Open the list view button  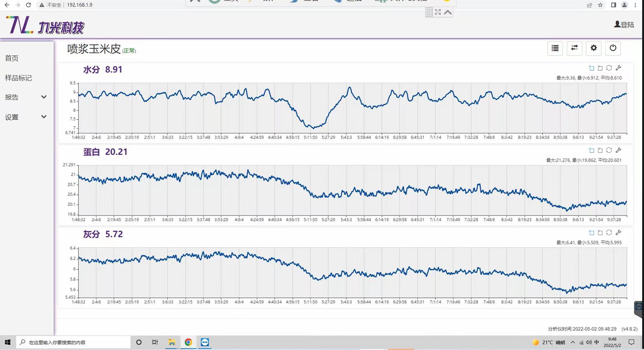coord(555,48)
